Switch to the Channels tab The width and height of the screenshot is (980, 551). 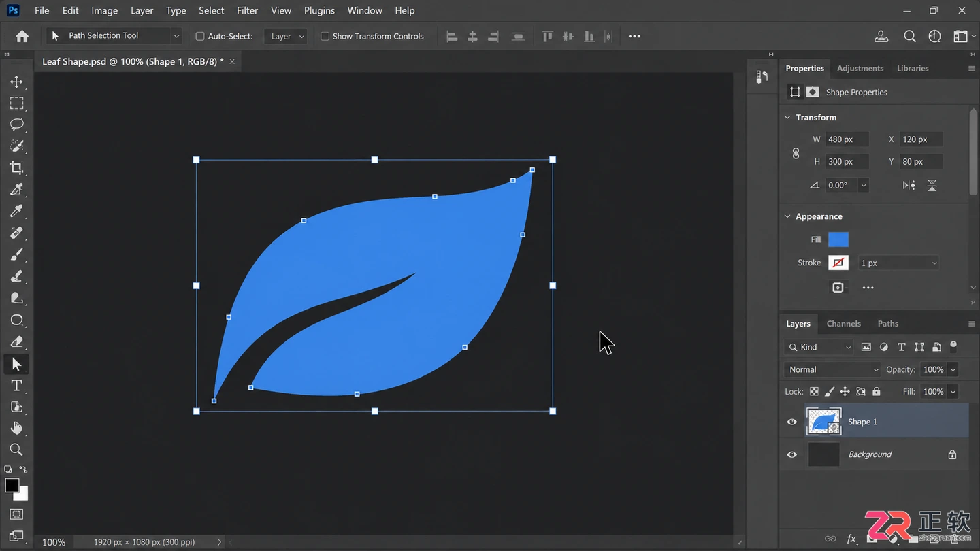tap(843, 324)
